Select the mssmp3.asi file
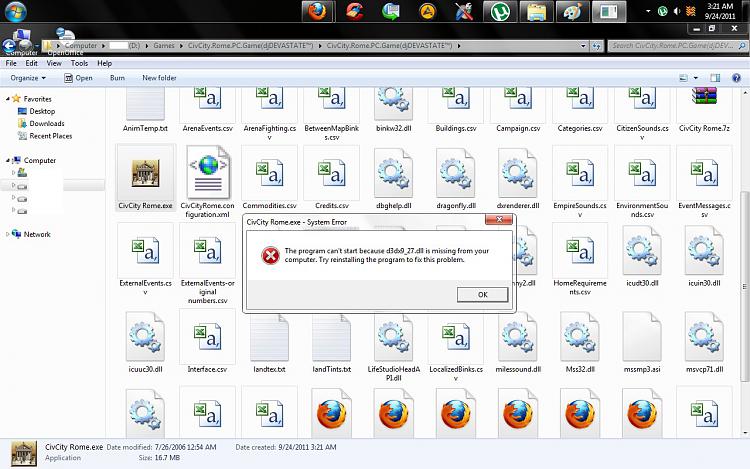This screenshot has height=469, width=750. pyautogui.click(x=642, y=341)
